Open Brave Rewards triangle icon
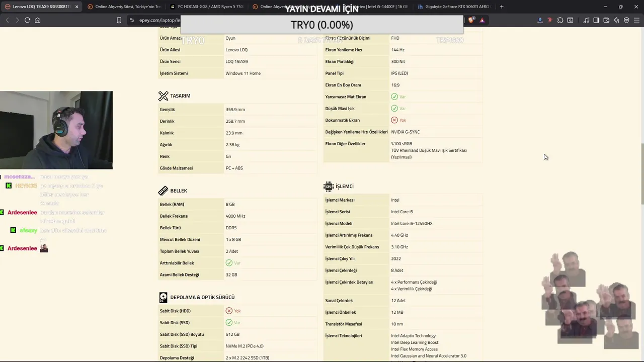Image resolution: width=644 pixels, height=362 pixels. (482, 20)
